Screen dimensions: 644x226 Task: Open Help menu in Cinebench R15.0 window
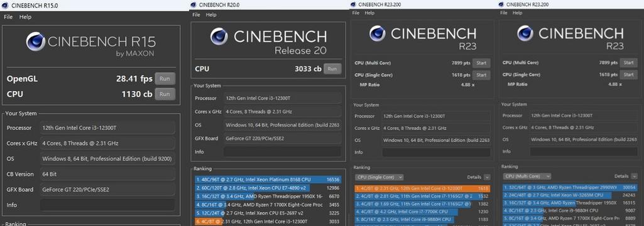click(26, 17)
